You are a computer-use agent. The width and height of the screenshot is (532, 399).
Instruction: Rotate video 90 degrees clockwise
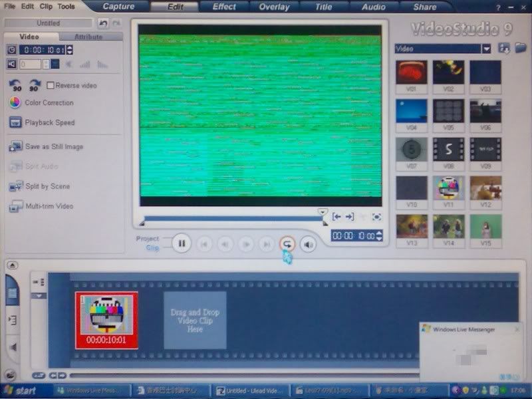pos(35,86)
